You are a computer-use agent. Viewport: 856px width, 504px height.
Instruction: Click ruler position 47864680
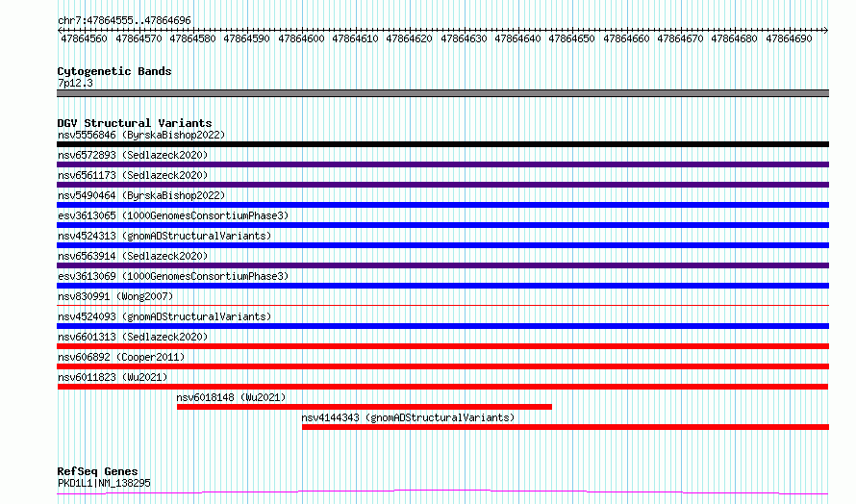pyautogui.click(x=735, y=38)
